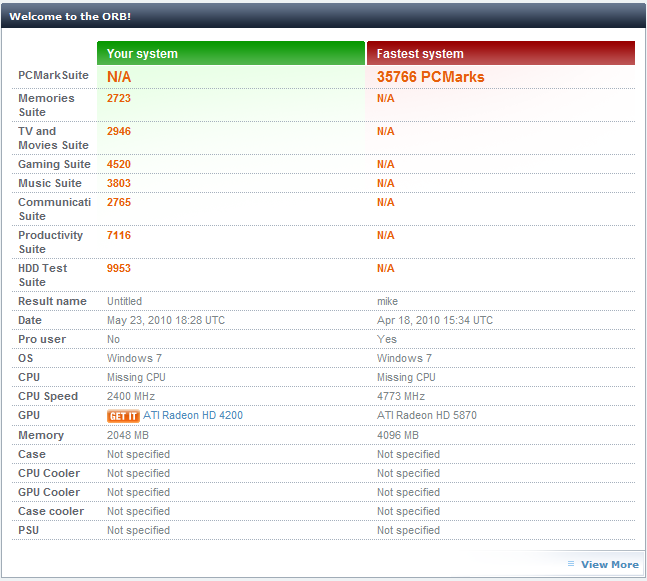
Task: Click the memory value 2048 MB
Action: point(128,435)
